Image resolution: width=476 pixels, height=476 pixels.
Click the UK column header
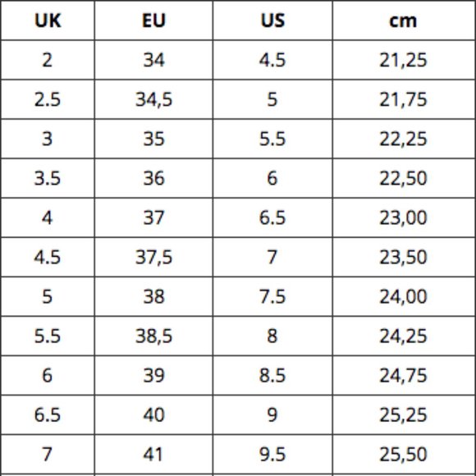click(x=48, y=21)
